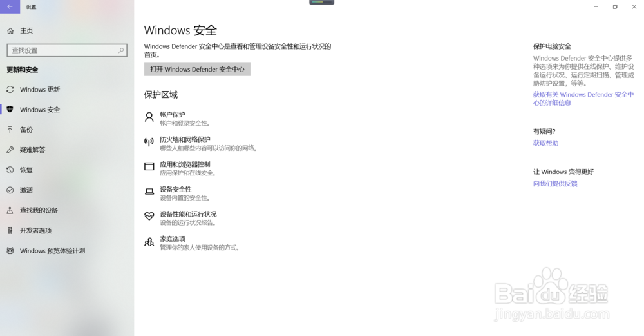Click the laptop icon for 设备安全性
The width and height of the screenshot is (644, 336).
coord(149,192)
